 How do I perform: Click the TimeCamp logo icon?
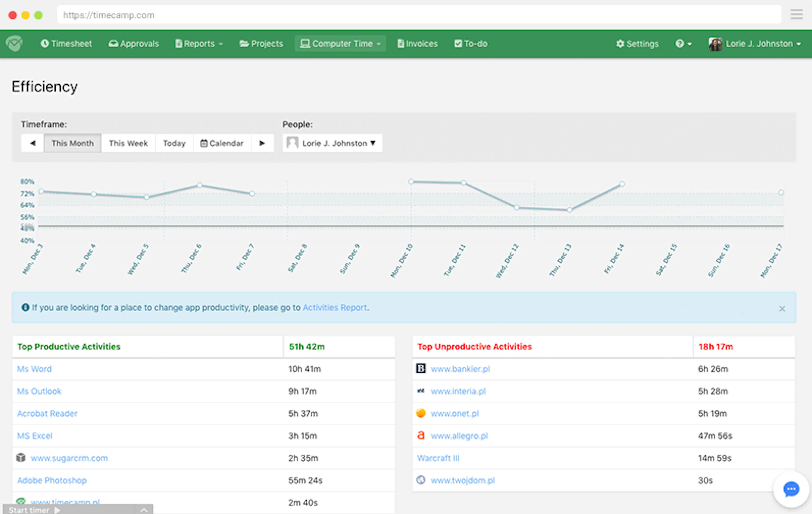[x=14, y=44]
